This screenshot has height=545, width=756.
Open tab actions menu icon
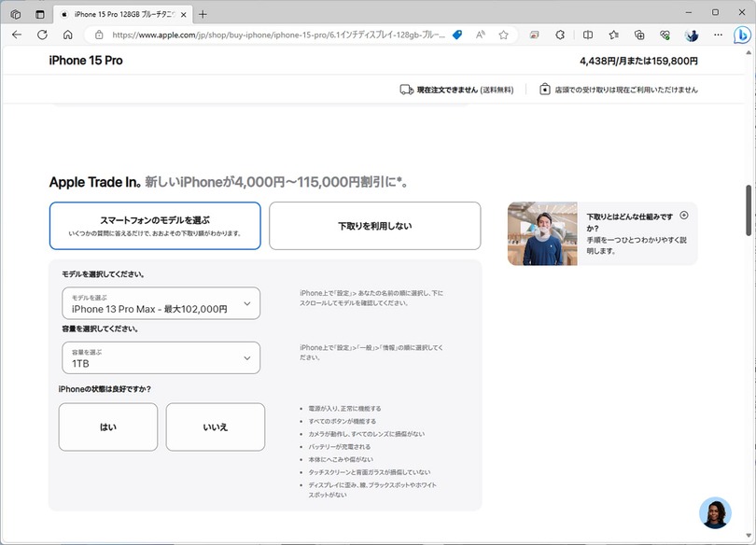point(40,14)
